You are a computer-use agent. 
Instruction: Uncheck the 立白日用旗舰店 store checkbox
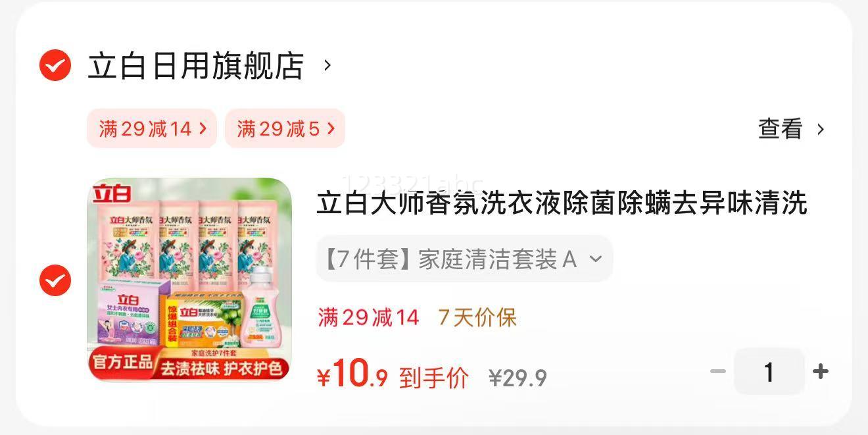tap(55, 65)
